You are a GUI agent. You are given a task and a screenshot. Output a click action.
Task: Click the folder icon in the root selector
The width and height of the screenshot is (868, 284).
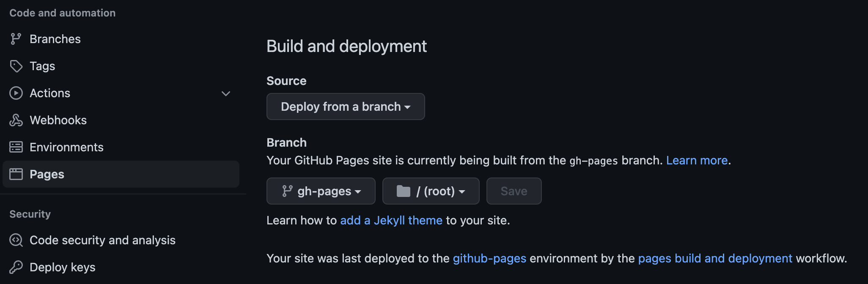click(404, 191)
